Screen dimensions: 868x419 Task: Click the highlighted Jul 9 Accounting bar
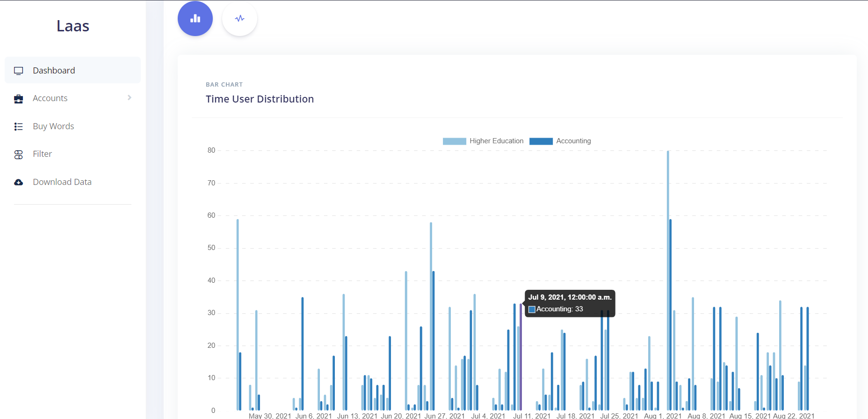[x=521, y=357]
